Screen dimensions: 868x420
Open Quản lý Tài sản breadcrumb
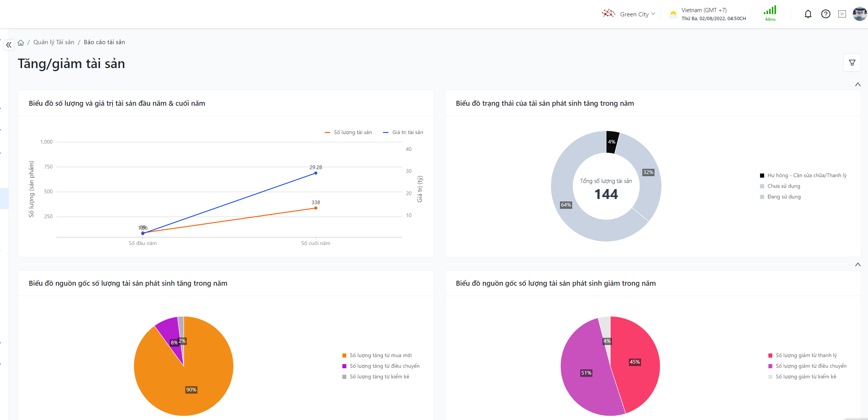[x=54, y=42]
